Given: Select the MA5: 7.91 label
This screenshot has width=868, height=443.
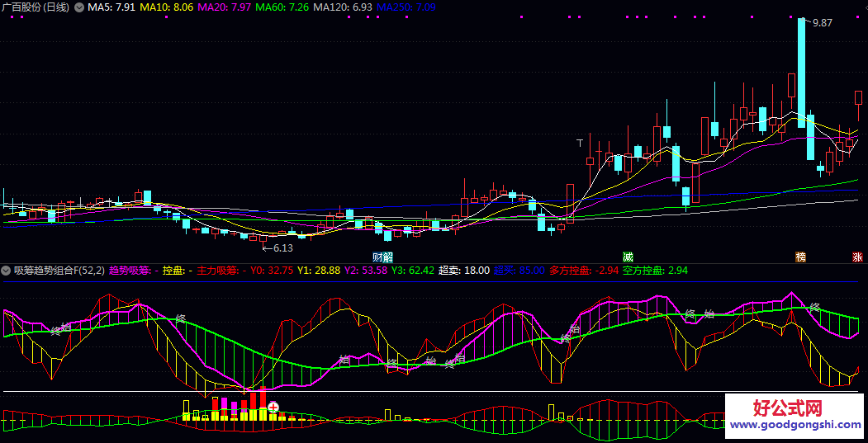Looking at the screenshot, I should [x=113, y=7].
